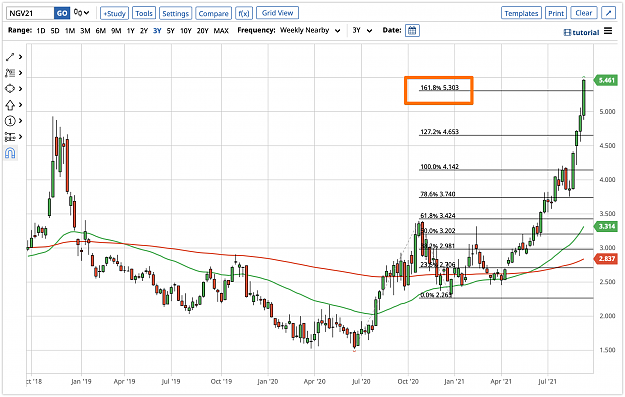Select the 61.8% 3.424 Fibonacci level label
This screenshot has height=397, width=625.
click(x=438, y=216)
